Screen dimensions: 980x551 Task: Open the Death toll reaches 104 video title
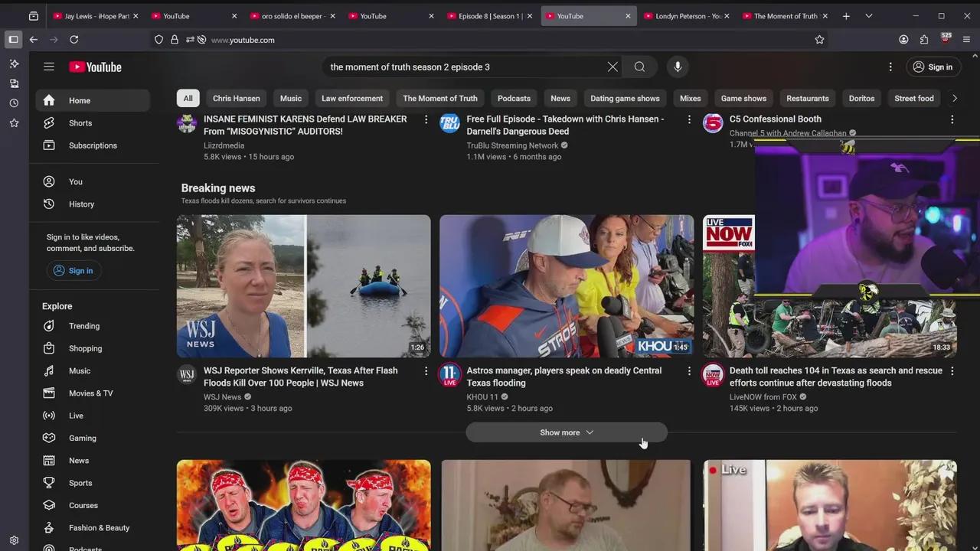836,377
